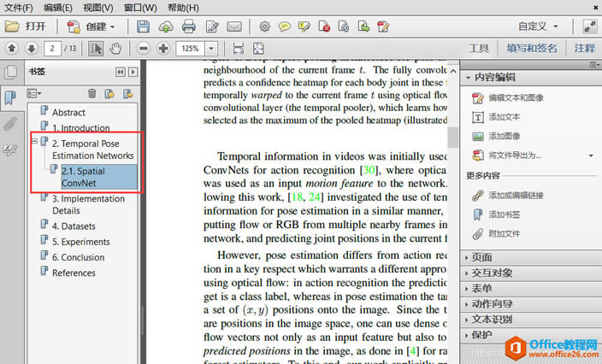Open settings gear icon in toolbar
The height and width of the screenshot is (364, 602).
[x=264, y=26]
